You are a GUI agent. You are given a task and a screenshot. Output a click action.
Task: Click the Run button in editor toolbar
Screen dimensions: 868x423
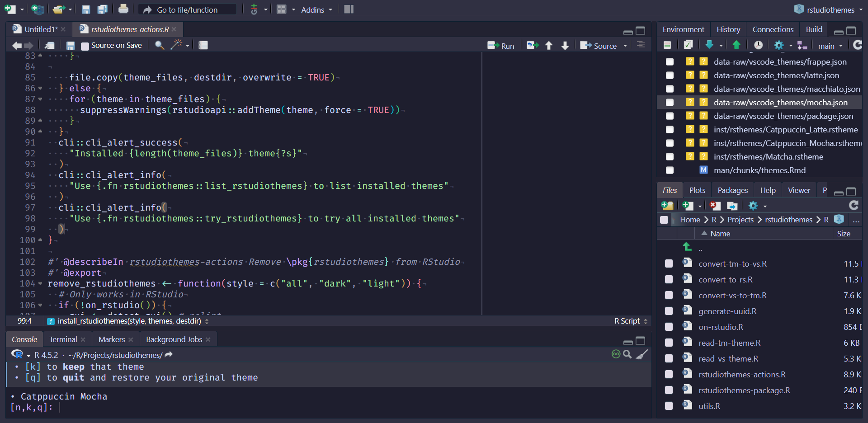tap(501, 46)
